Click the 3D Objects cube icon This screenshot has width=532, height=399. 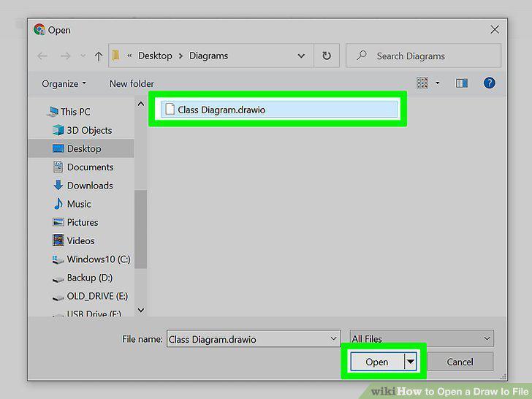pyautogui.click(x=58, y=130)
